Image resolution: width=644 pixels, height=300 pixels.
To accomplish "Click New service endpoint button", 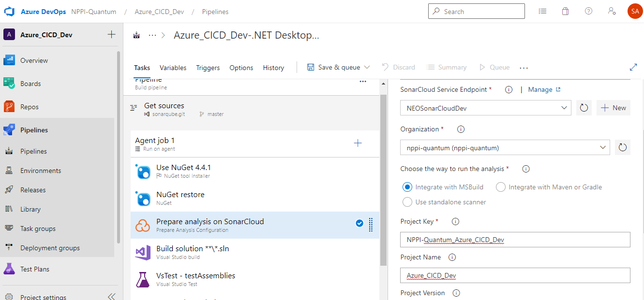I will coord(614,108).
